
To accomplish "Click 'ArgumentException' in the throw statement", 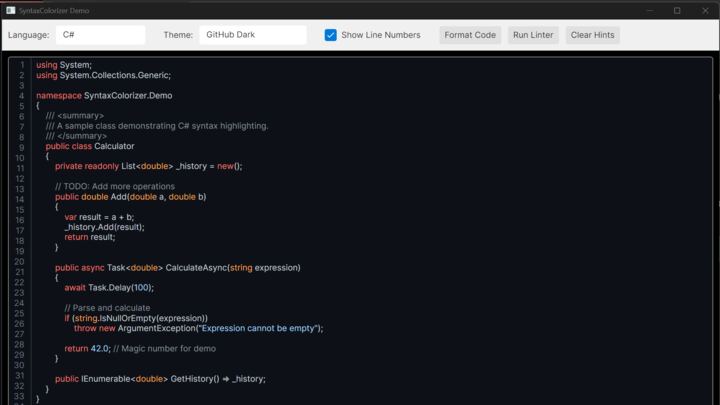I will click(x=157, y=328).
